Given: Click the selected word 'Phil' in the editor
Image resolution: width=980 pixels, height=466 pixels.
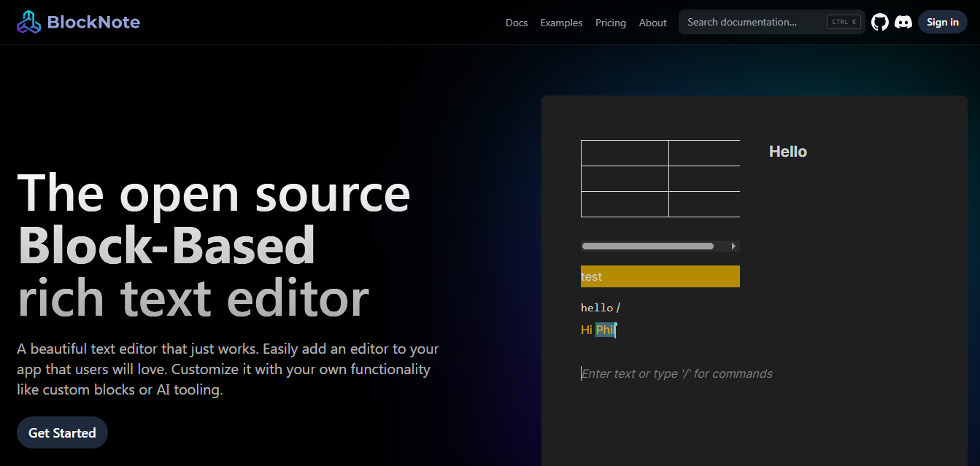Looking at the screenshot, I should 606,330.
